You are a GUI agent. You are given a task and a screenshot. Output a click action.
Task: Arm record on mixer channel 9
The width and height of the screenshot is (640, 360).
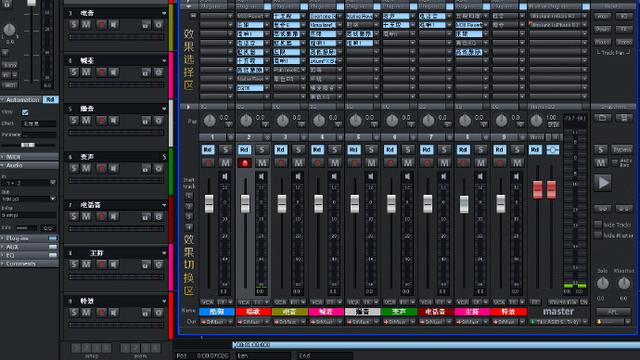[500, 163]
